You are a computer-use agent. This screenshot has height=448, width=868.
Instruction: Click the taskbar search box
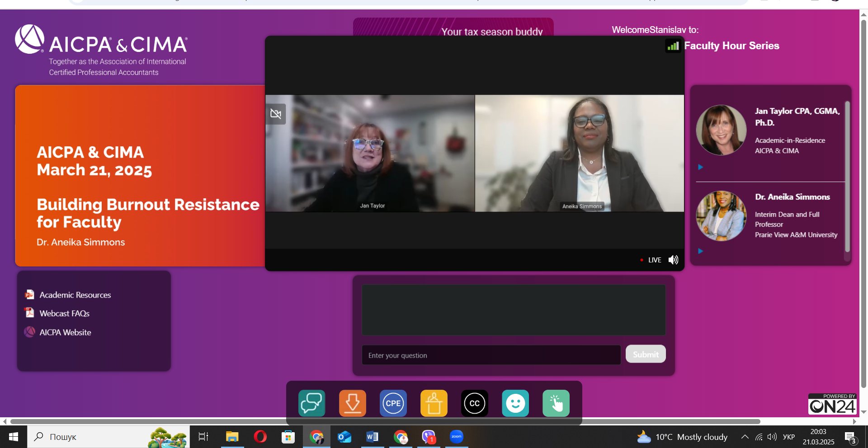coord(108,437)
